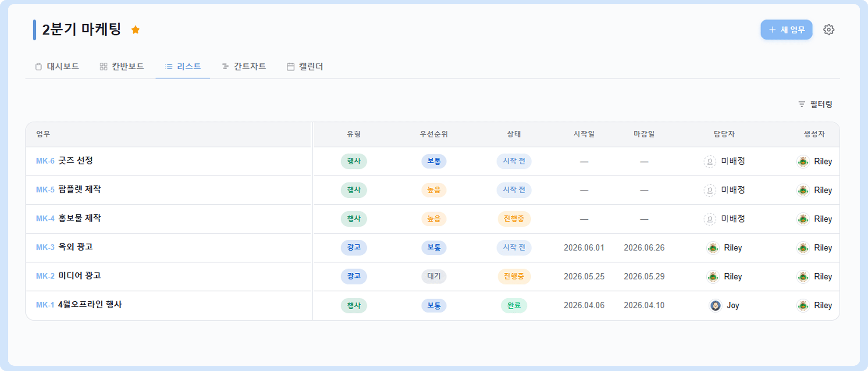
Task: Click the 2분기 마케팅 project title
Action: (x=82, y=29)
